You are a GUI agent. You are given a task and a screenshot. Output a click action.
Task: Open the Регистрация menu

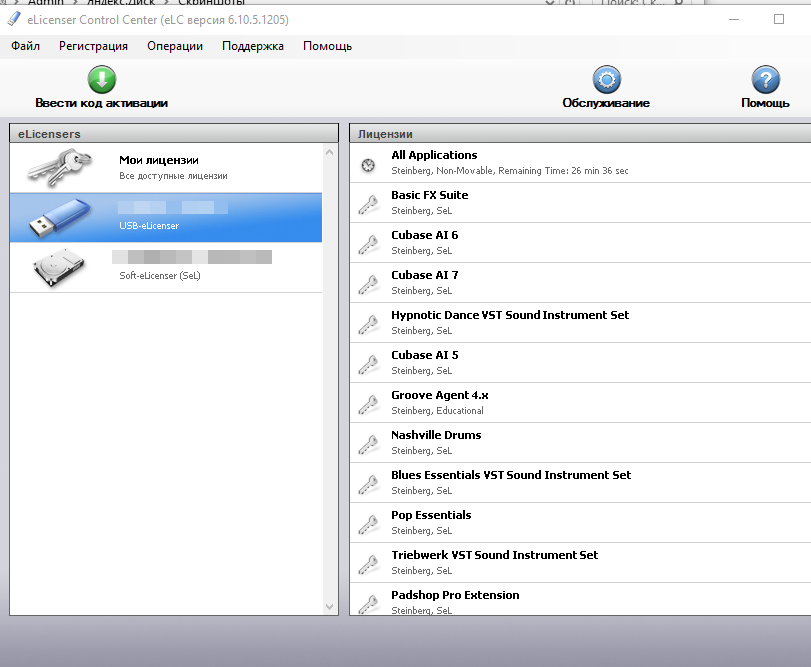[93, 46]
